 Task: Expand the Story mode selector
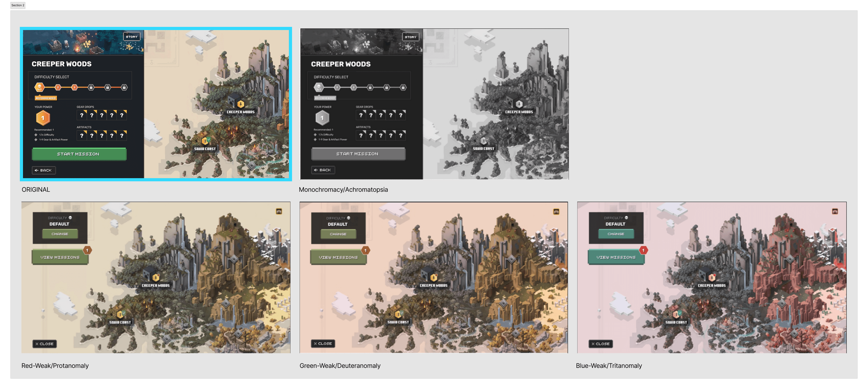click(x=131, y=36)
